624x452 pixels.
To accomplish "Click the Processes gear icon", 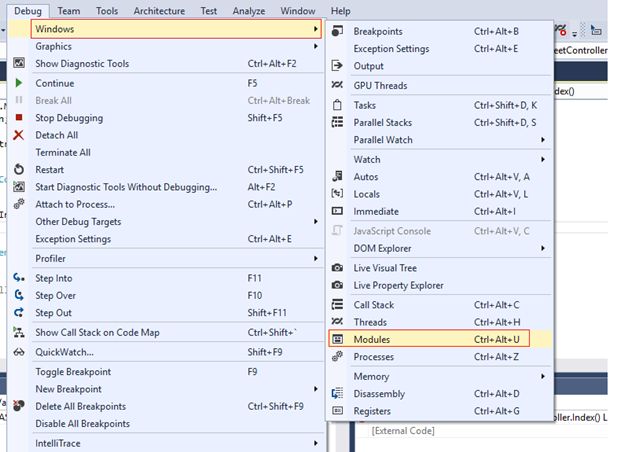I will [x=337, y=357].
